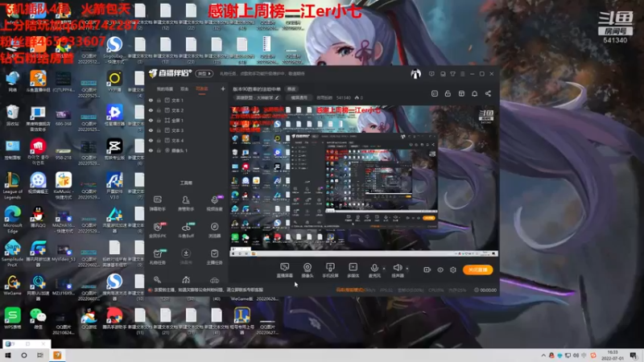
Task: Add a new scene with plus icon
Action: 223,88
